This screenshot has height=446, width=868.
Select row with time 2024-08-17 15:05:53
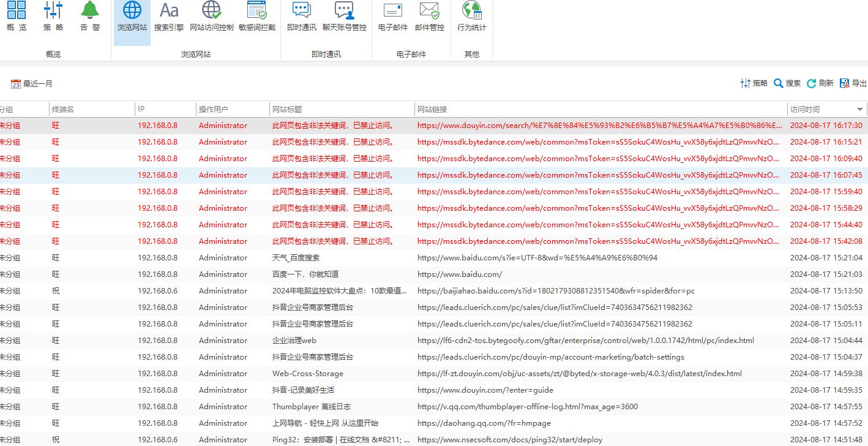point(434,308)
